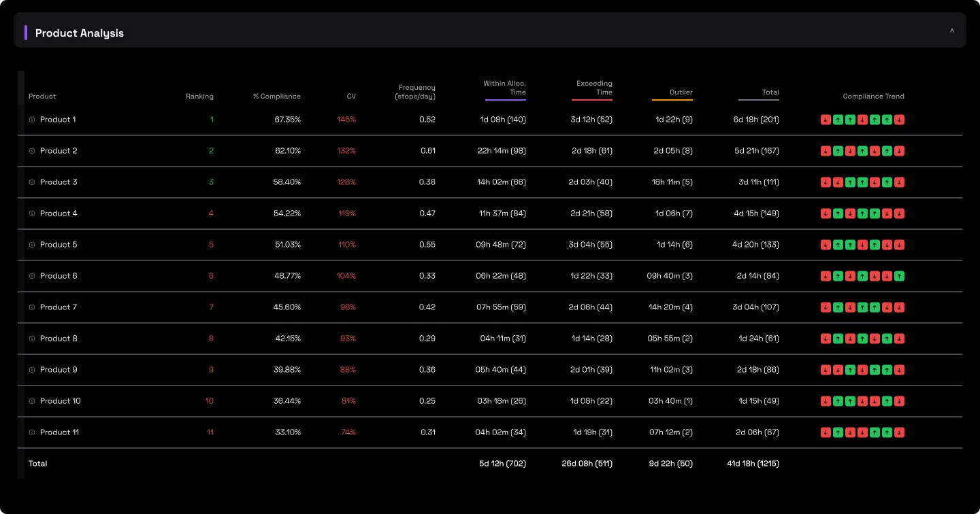The image size is (980, 514).
Task: Click outlier cell 09h 40m (3)
Action: [x=670, y=276]
